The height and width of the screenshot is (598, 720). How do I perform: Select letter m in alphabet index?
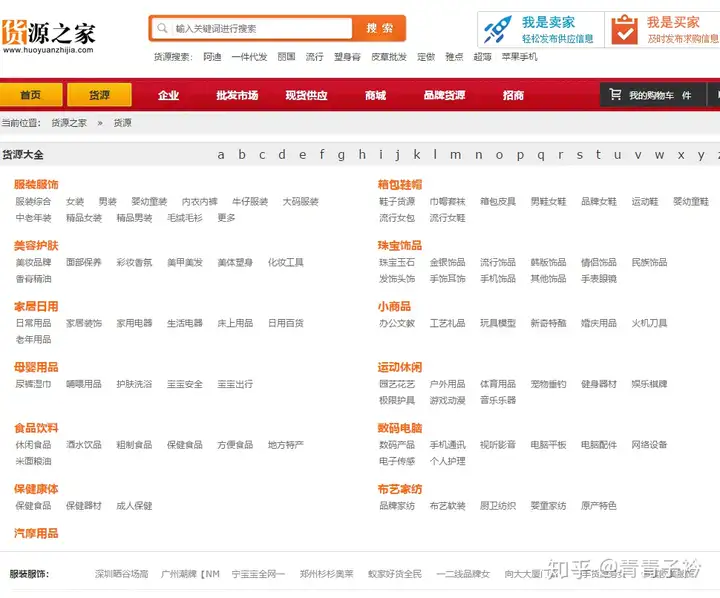[456, 155]
